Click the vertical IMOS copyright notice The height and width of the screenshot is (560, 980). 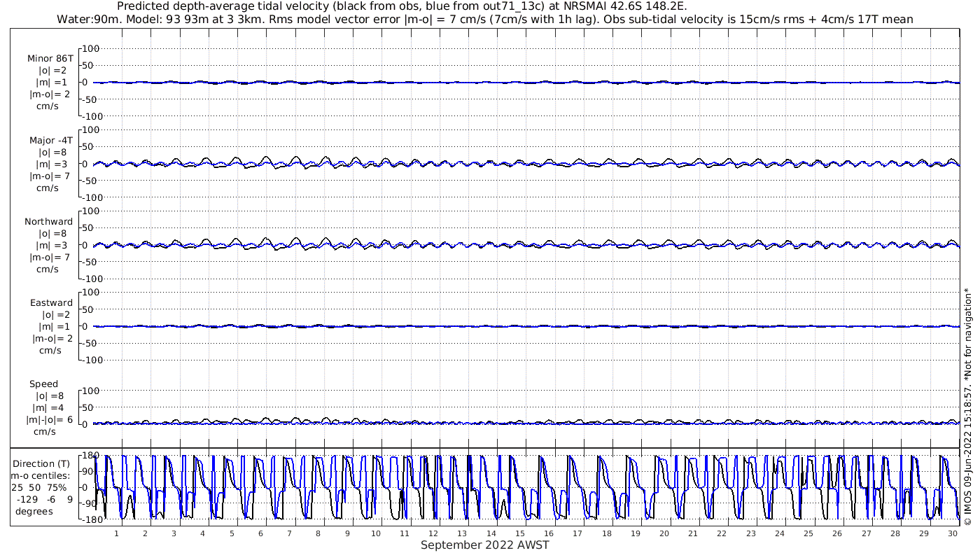[x=967, y=407]
